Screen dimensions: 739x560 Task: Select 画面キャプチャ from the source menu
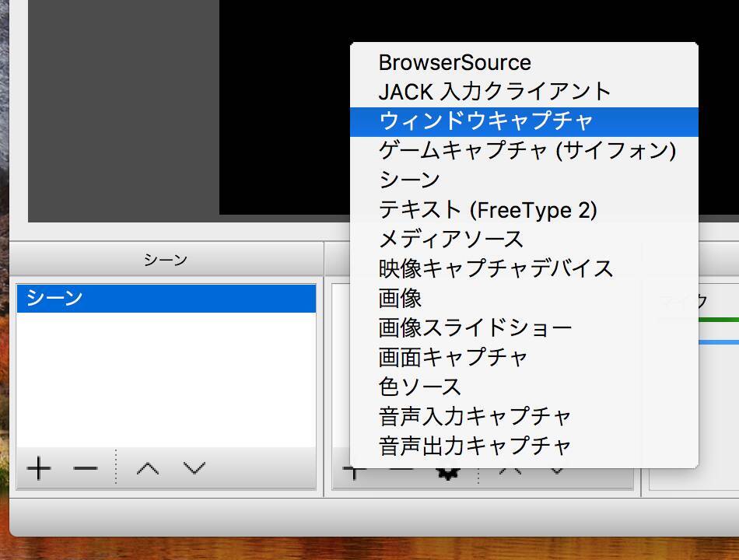[x=453, y=357]
